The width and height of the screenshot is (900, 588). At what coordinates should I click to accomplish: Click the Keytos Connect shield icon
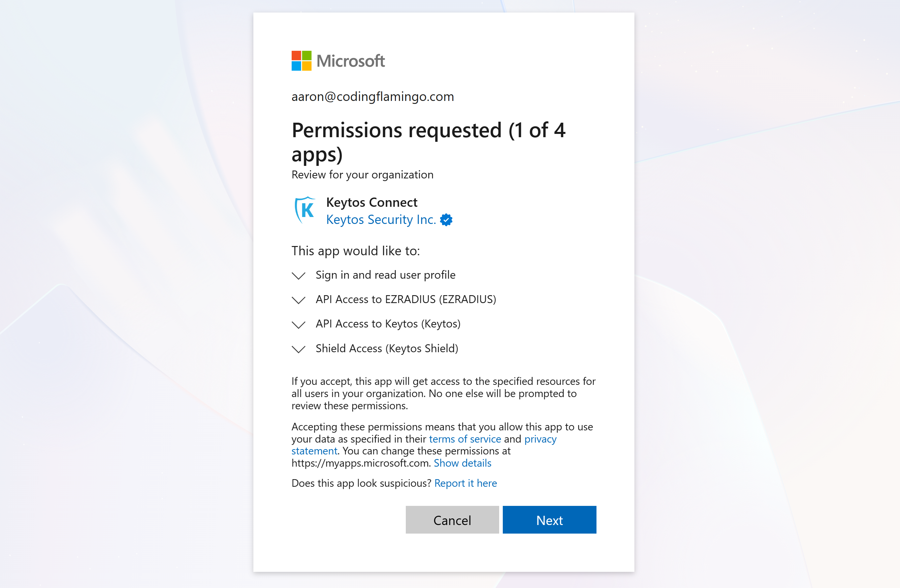pyautogui.click(x=305, y=210)
